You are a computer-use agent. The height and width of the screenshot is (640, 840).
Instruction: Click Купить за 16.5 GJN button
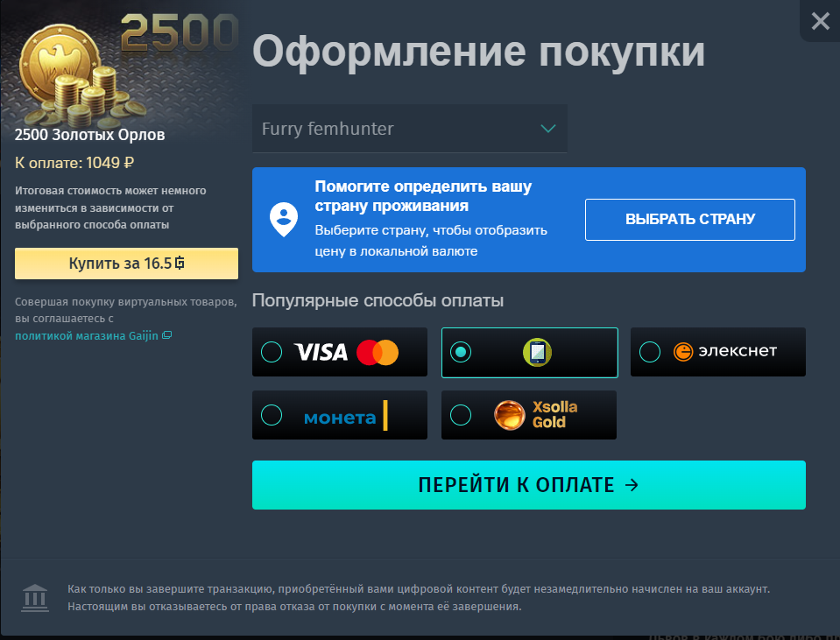tap(126, 264)
